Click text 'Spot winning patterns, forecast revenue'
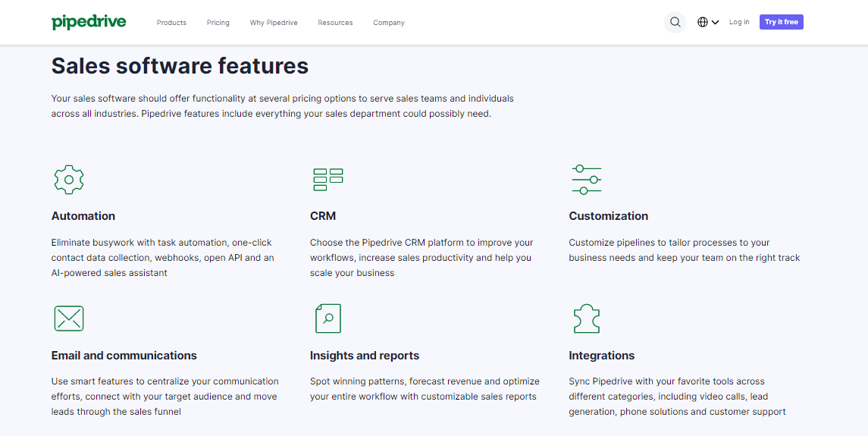The image size is (868, 436). click(394, 381)
